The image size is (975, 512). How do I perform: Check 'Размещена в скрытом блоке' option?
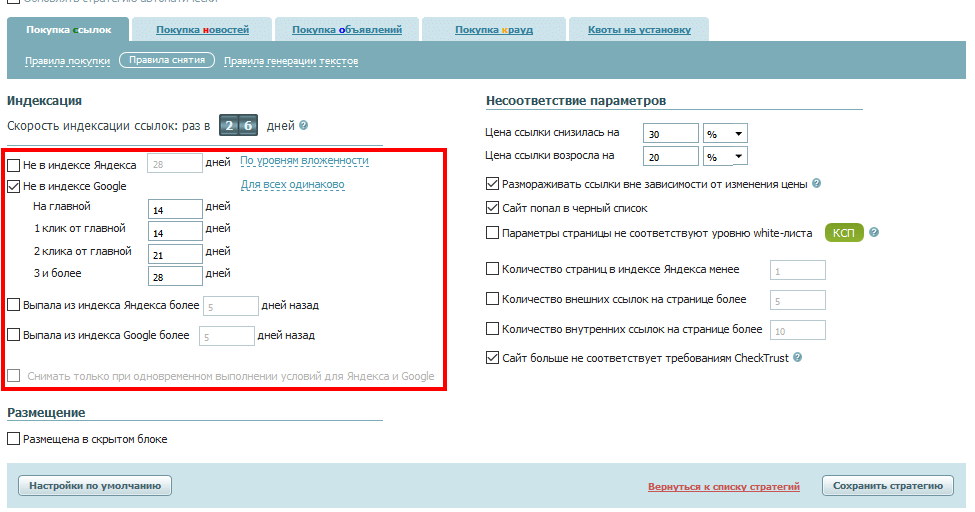[x=14, y=439]
